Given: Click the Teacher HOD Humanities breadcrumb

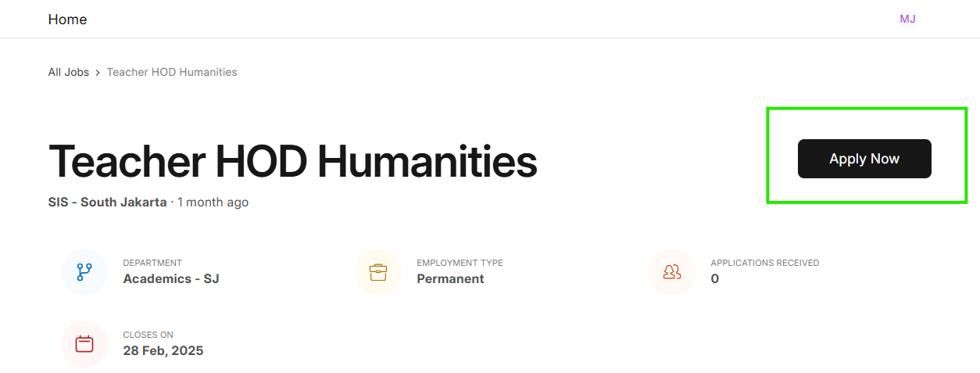Looking at the screenshot, I should (x=172, y=72).
